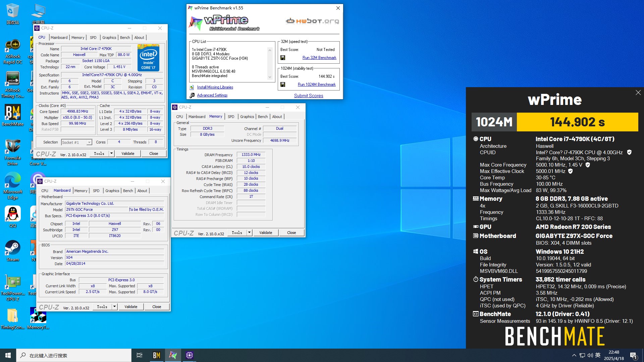Launch QQ from the desktop

[x=12, y=217]
